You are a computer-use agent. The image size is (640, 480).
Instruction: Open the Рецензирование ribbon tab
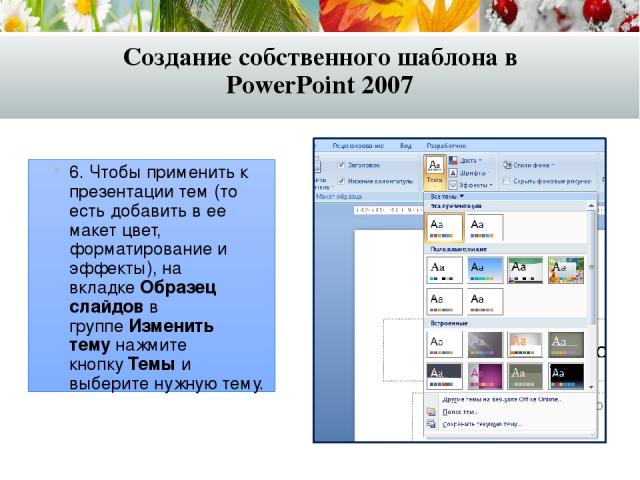pyautogui.click(x=358, y=146)
